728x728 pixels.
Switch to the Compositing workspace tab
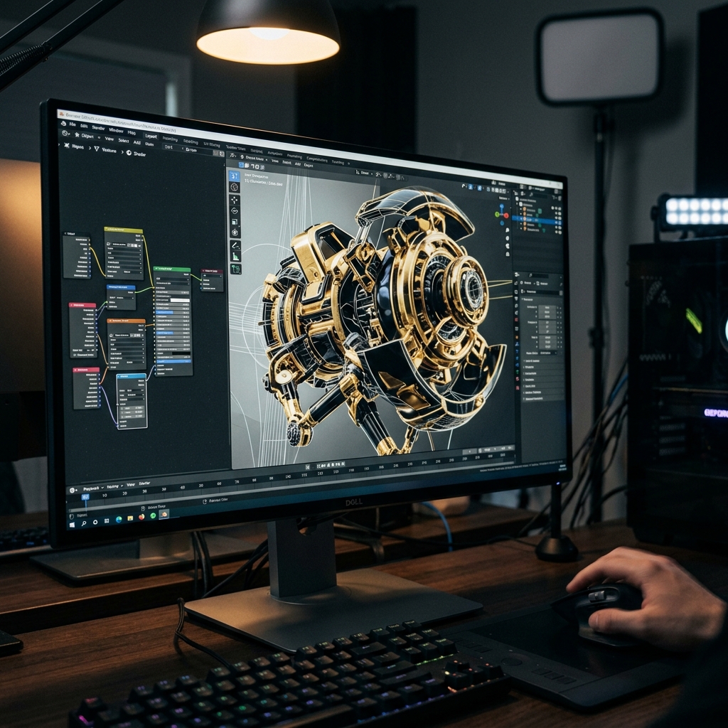pyautogui.click(x=317, y=159)
